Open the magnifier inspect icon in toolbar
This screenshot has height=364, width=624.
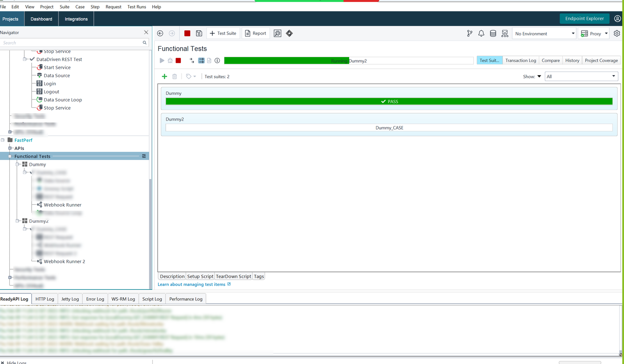click(278, 34)
